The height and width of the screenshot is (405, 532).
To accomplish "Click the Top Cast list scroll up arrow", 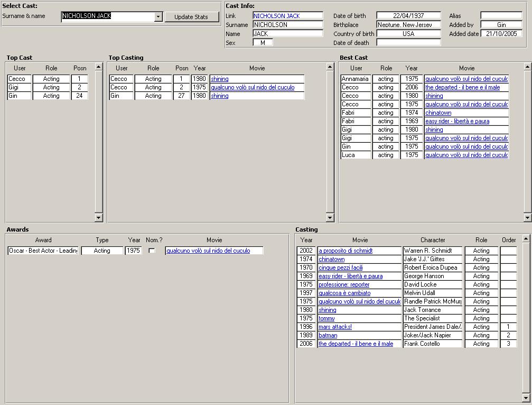I will click(99, 67).
